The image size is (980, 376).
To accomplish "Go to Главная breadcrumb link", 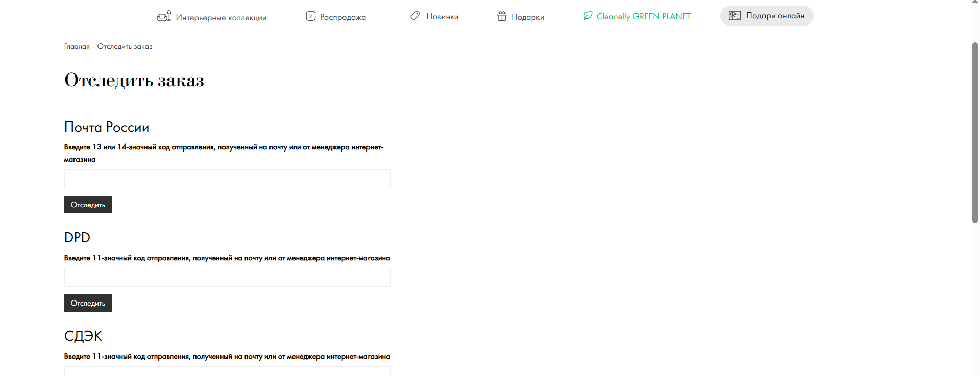I will (x=77, y=46).
